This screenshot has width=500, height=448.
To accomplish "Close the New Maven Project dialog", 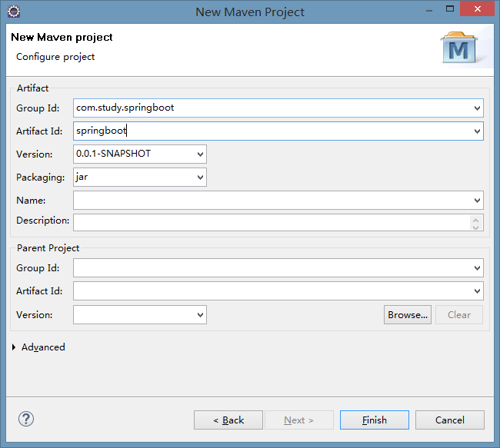I will pos(478,9).
